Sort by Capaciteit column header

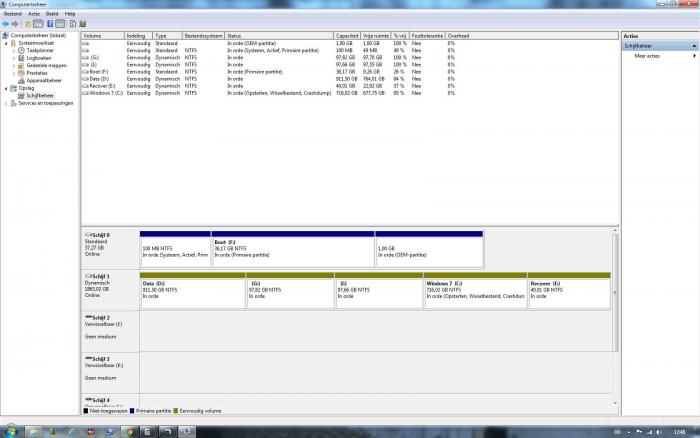tap(347, 36)
